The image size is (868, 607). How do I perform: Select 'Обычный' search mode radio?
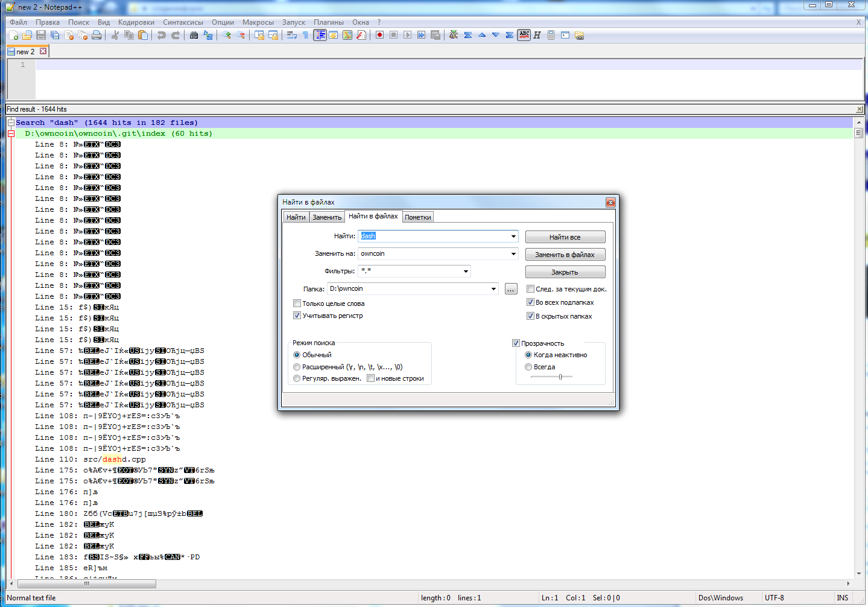pyautogui.click(x=297, y=355)
